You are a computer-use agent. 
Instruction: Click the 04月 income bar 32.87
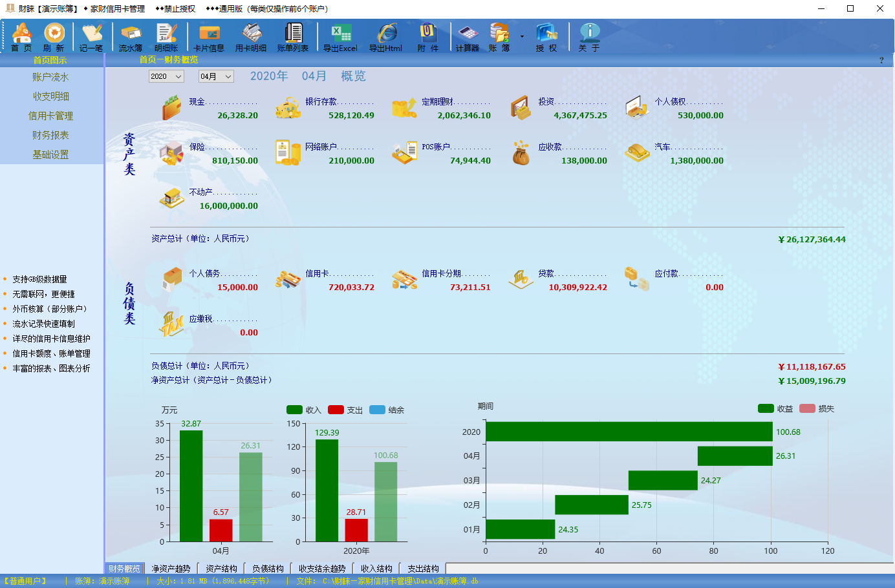(191, 486)
